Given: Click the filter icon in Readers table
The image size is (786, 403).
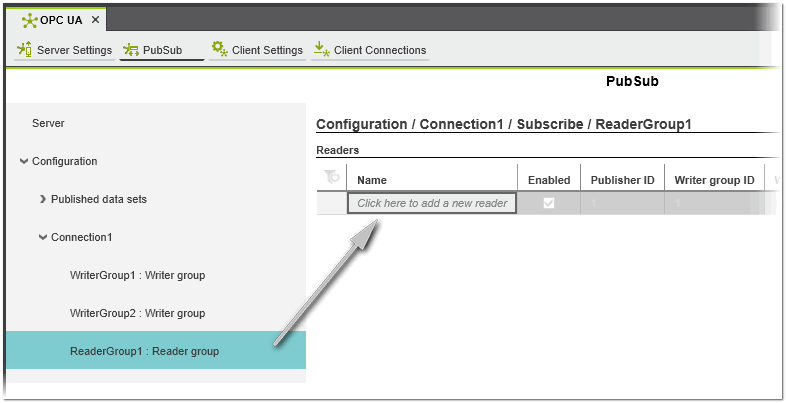Looking at the screenshot, I should pos(332,177).
